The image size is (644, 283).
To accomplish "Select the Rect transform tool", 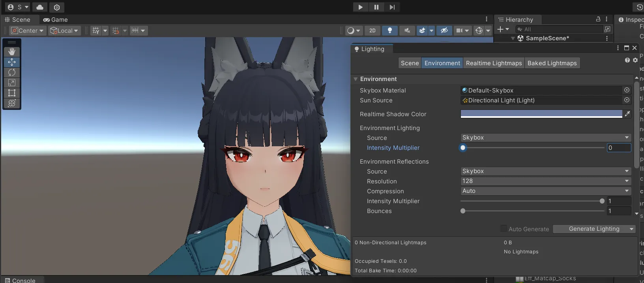I will tap(12, 93).
